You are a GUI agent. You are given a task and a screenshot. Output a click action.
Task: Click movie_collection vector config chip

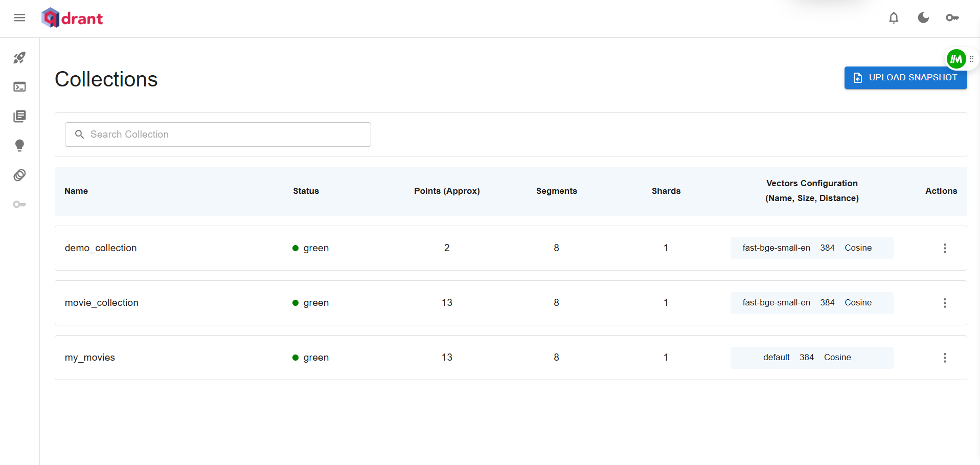(812, 303)
